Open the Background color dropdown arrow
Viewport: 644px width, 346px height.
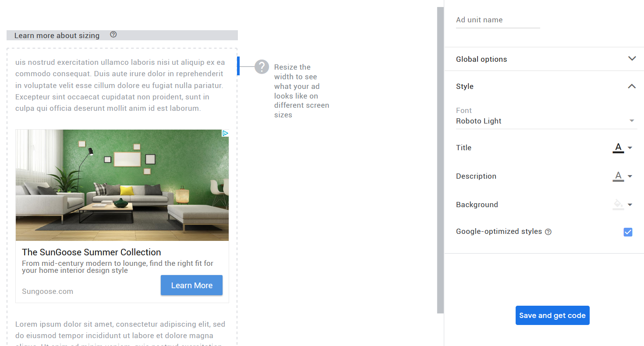630,205
